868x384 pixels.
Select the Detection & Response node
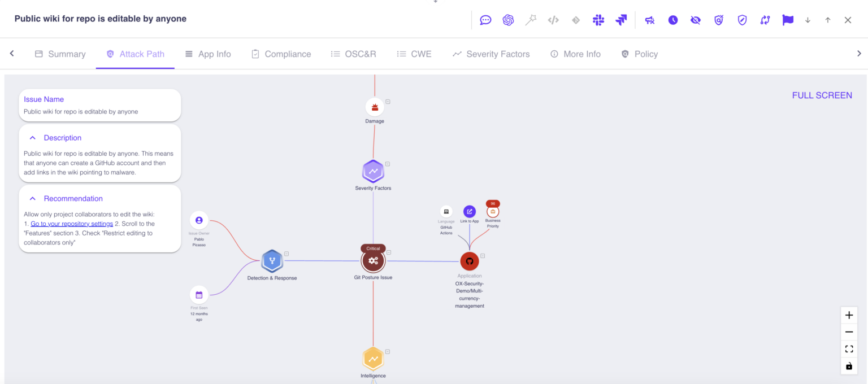(272, 261)
